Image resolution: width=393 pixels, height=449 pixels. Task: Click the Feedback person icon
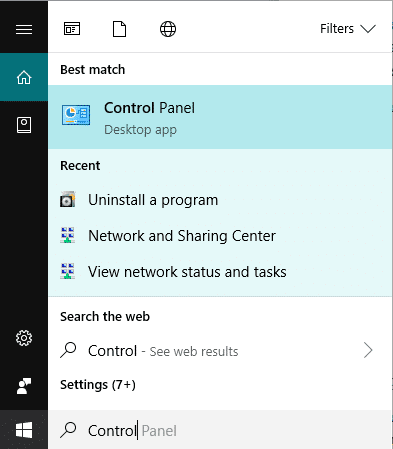pos(24,386)
